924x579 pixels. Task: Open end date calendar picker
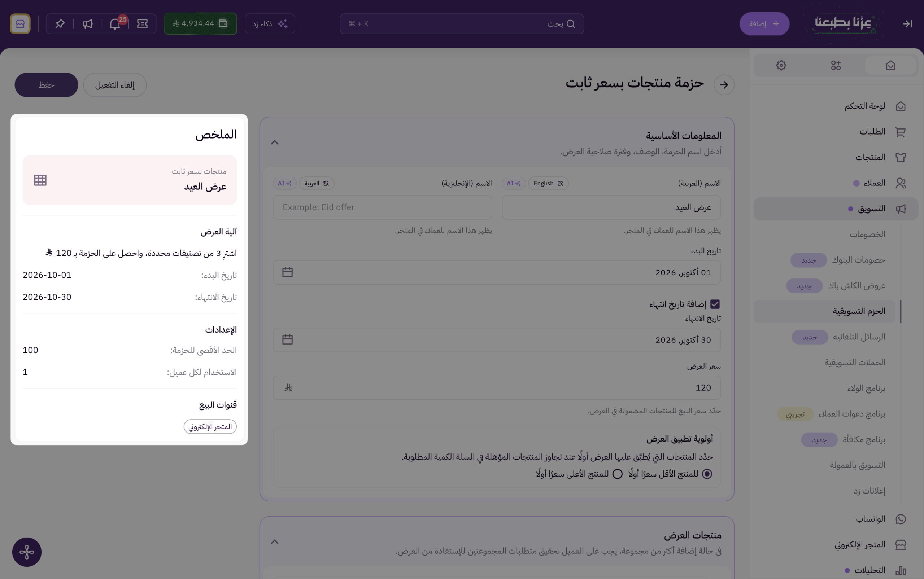coord(287,340)
